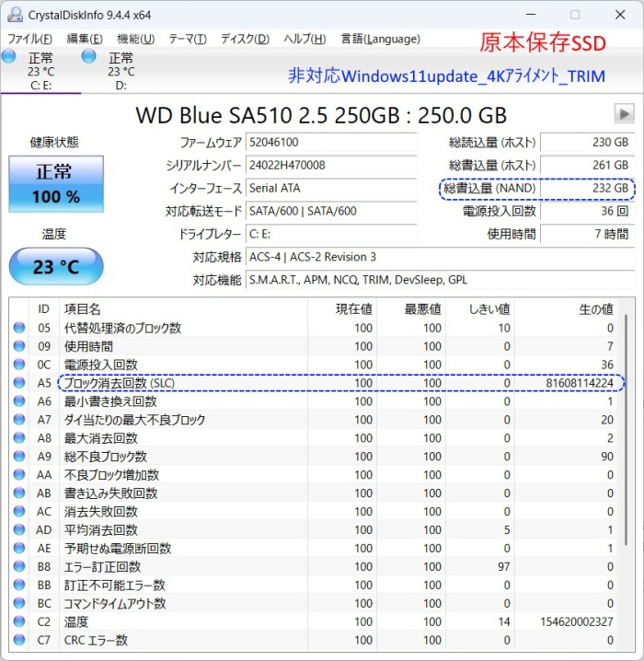Click the drive letter field C: E:
This screenshot has height=661, width=644.
point(331,234)
